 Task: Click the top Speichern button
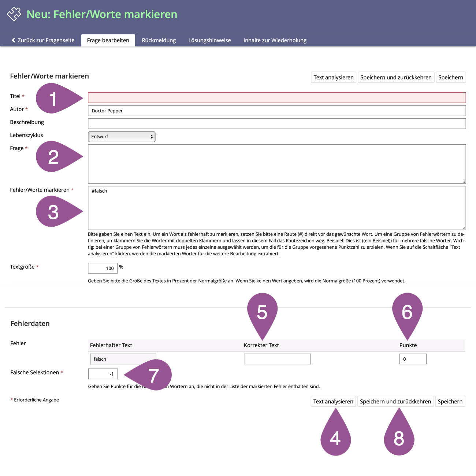pos(450,77)
